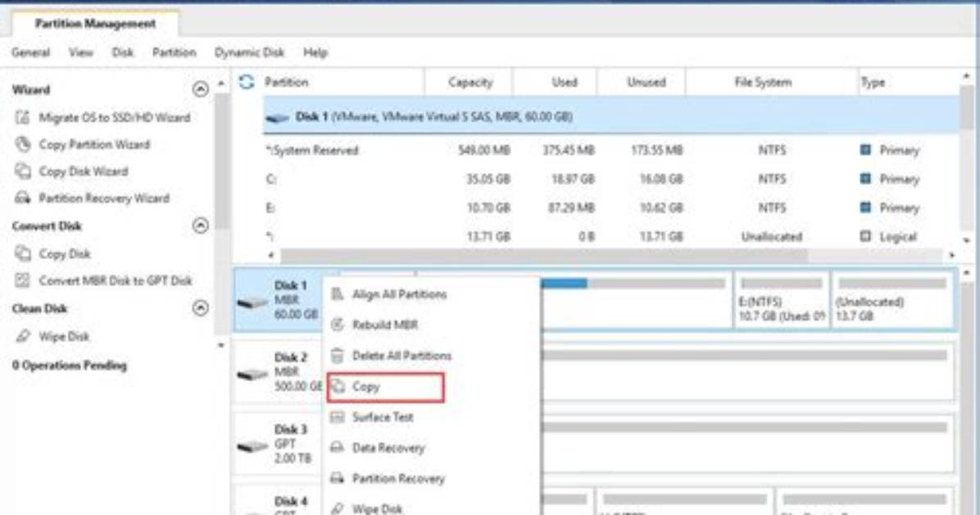The height and width of the screenshot is (515, 980).
Task: Click Convert MBR Disk to GPT Disk link
Action: [x=116, y=281]
